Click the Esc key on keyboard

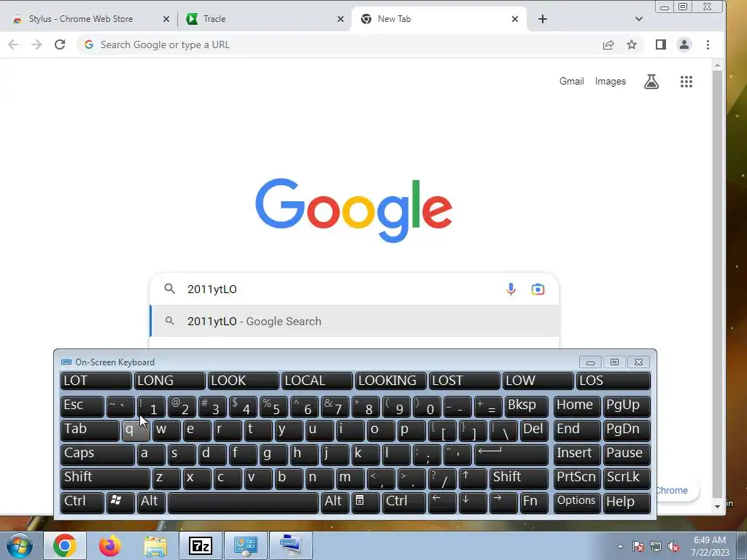[82, 405]
